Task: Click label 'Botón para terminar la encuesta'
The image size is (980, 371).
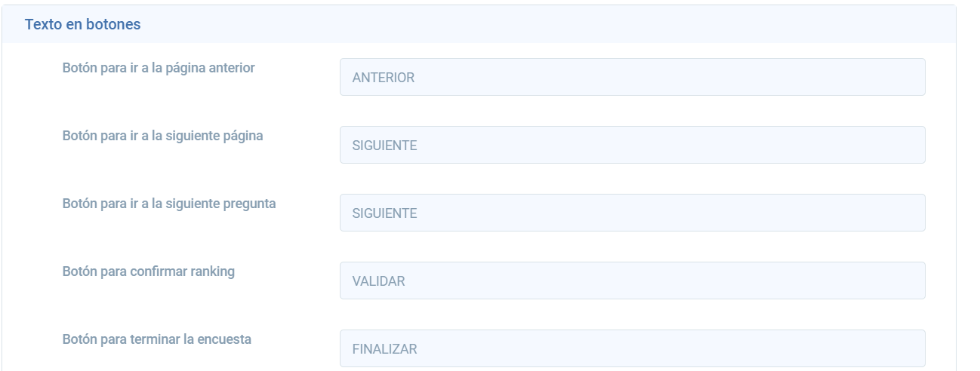Action: click(156, 339)
